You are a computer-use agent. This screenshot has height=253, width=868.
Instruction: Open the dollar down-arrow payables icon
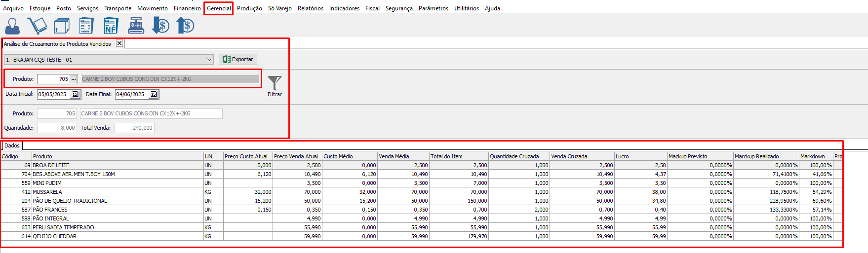click(160, 26)
